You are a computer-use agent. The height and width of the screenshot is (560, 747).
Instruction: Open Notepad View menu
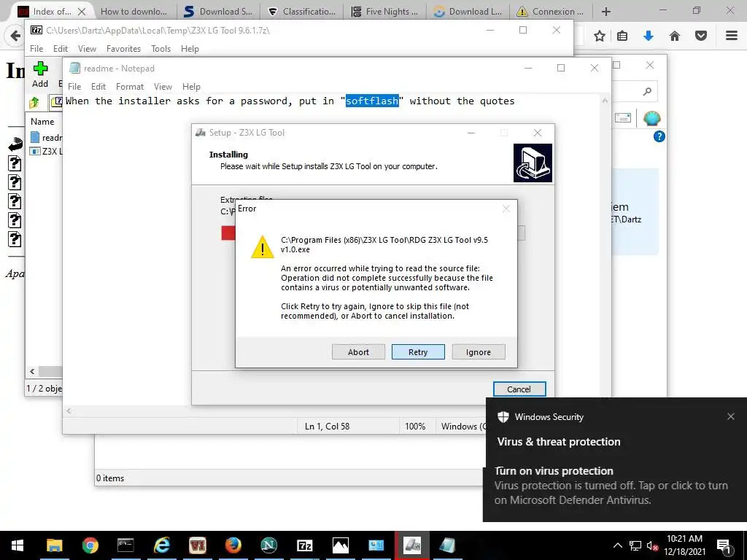pyautogui.click(x=163, y=87)
